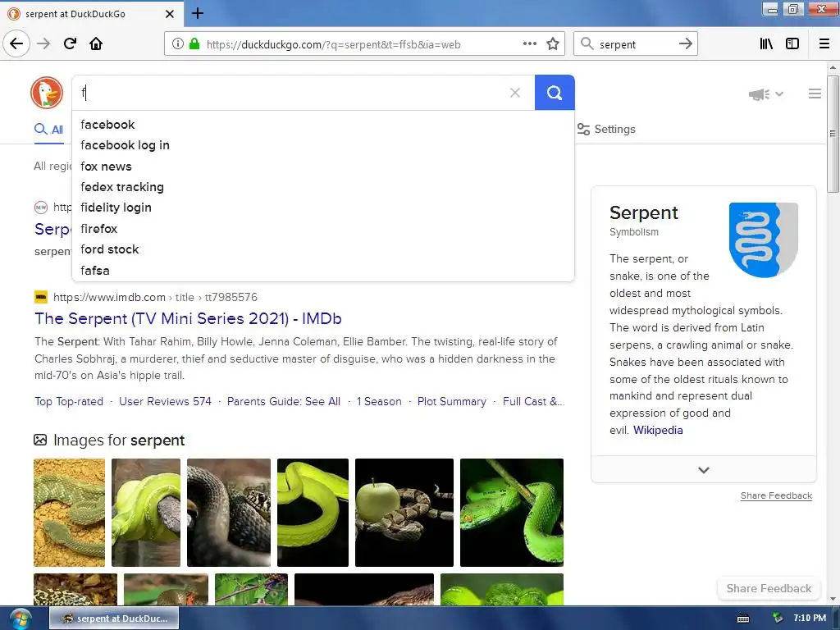The height and width of the screenshot is (630, 840).
Task: Click the keyboard icon in system tray
Action: (x=743, y=619)
